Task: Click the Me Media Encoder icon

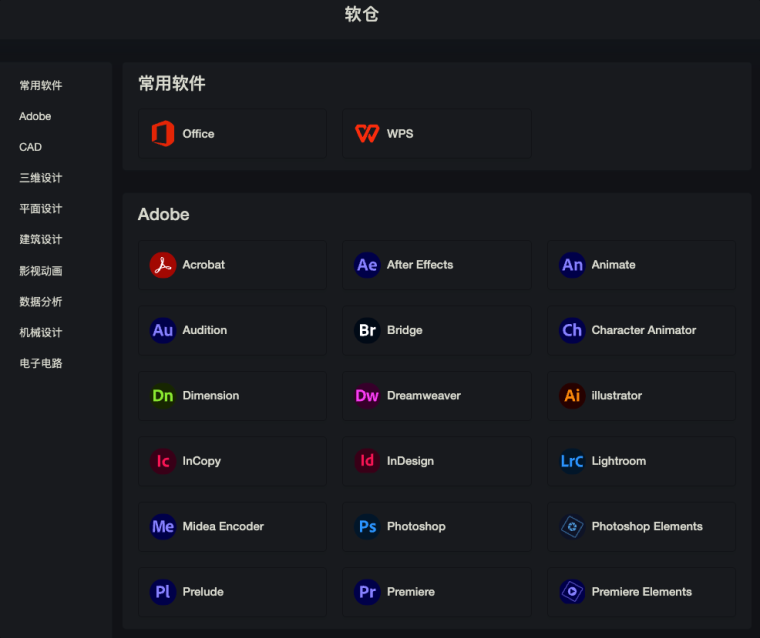Action: point(163,526)
